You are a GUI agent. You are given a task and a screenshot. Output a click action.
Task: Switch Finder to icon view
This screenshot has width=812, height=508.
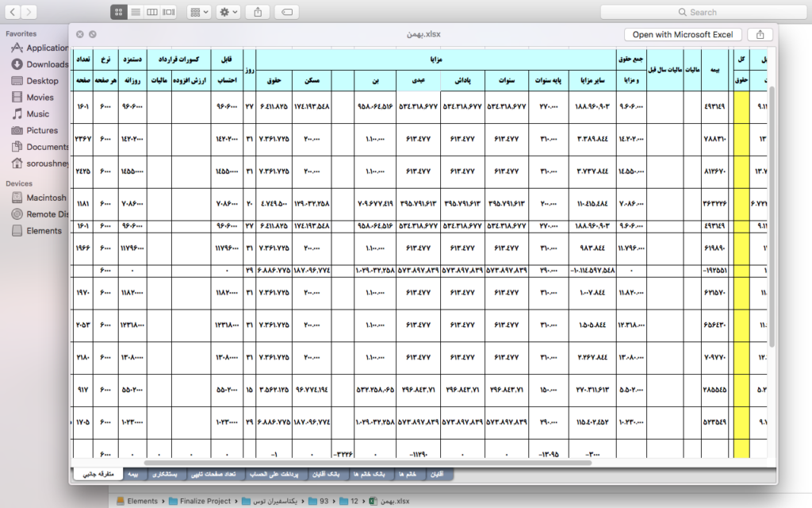[119, 12]
